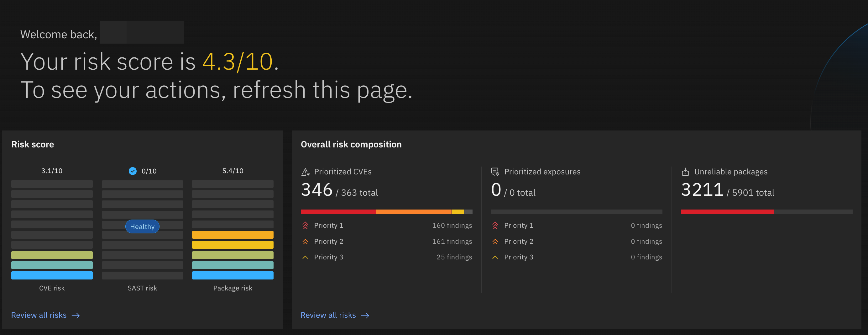The image size is (868, 335).
Task: Click the exposures Priority 2 icon
Action: 495,242
